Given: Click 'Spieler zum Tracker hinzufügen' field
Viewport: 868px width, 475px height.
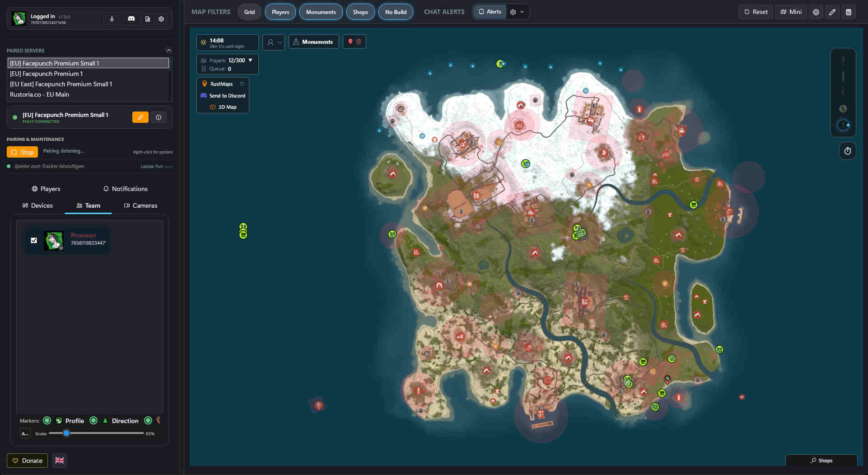Looking at the screenshot, I should click(x=49, y=167).
